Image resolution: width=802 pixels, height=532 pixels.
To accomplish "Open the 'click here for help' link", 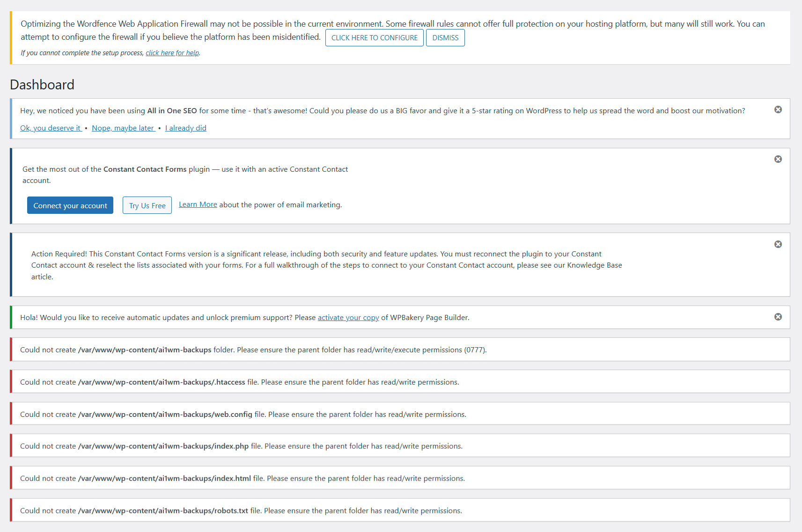I will (172, 53).
